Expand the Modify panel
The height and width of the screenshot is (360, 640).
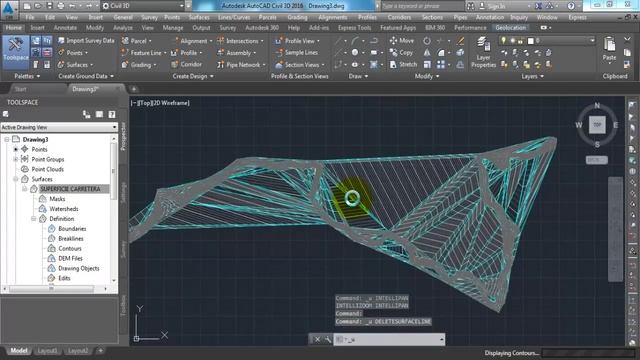click(427, 76)
